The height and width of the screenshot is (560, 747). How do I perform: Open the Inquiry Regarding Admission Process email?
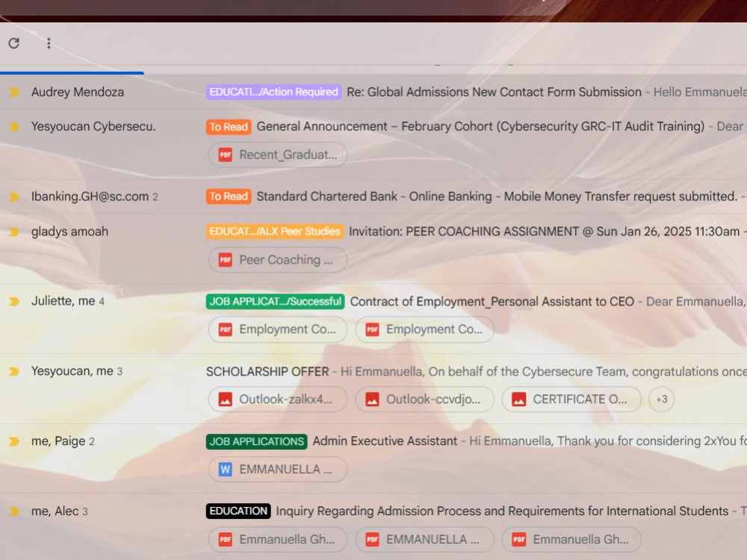(x=502, y=511)
